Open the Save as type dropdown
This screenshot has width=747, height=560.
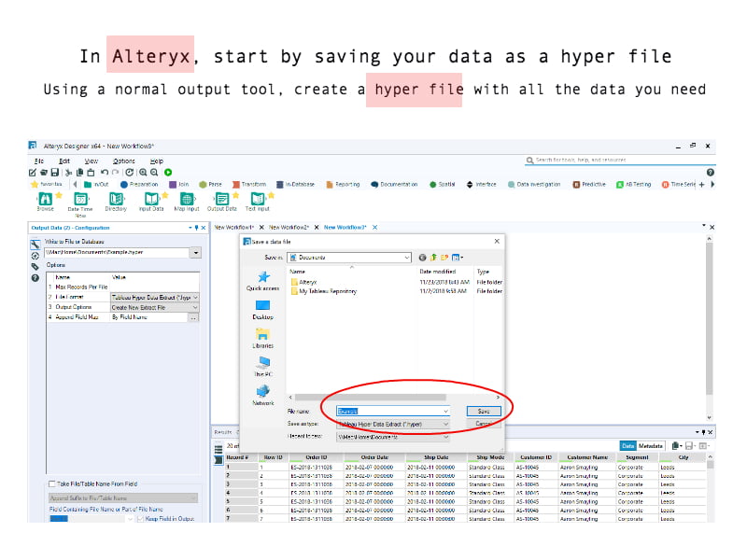tap(445, 423)
